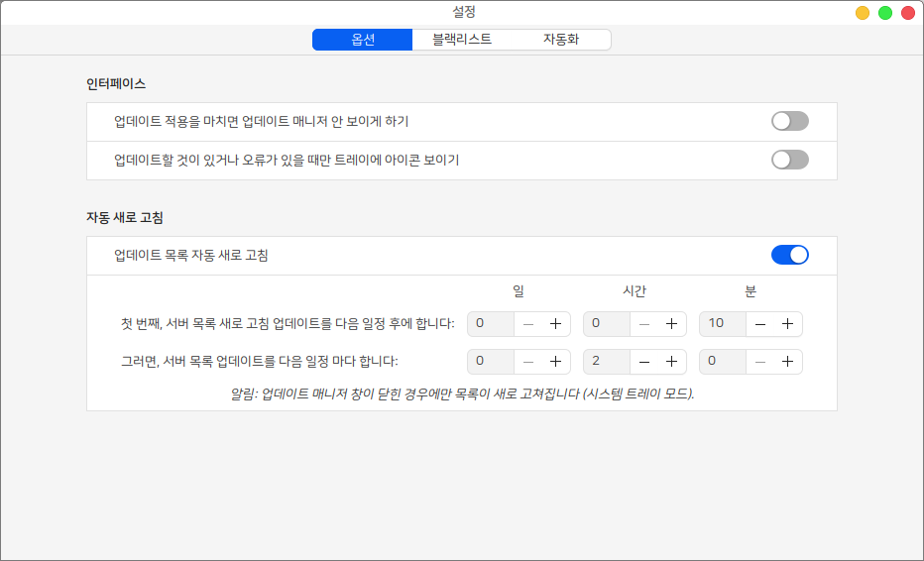924x561 pixels.
Task: Click the recurring refresh 분 input field
Action: [x=721, y=362]
